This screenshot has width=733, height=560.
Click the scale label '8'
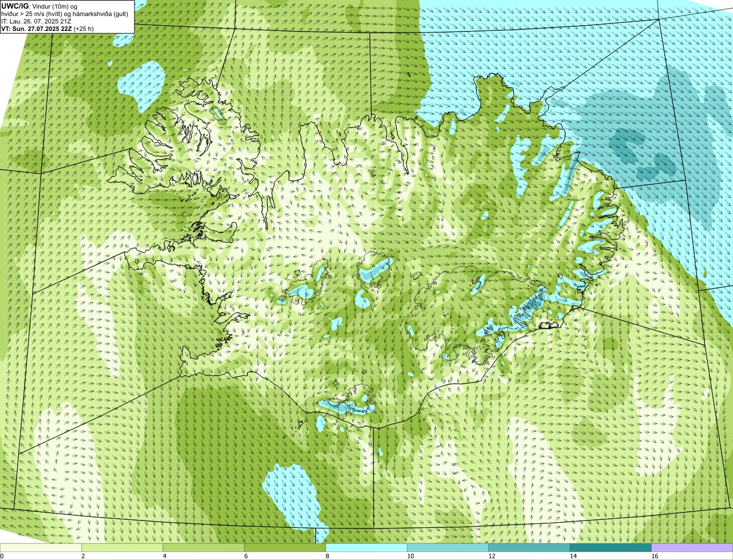tap(327, 556)
